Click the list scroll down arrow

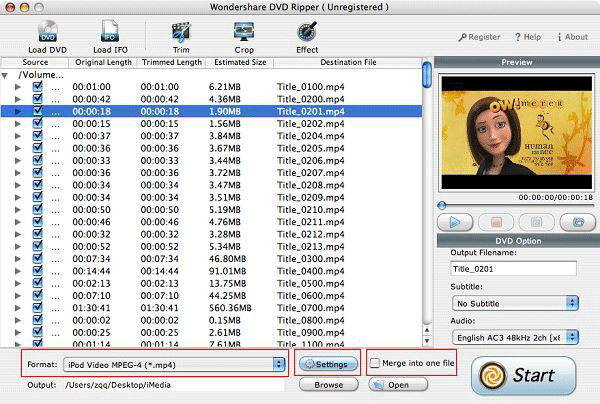(427, 340)
